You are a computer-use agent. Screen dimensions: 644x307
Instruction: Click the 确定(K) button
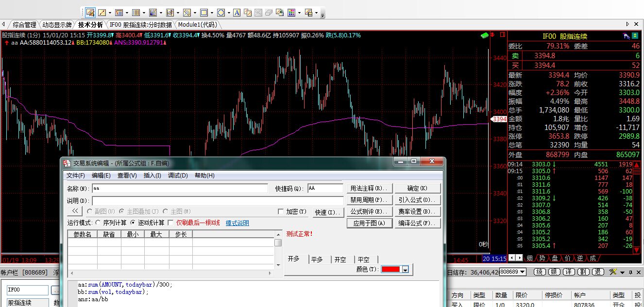click(418, 188)
